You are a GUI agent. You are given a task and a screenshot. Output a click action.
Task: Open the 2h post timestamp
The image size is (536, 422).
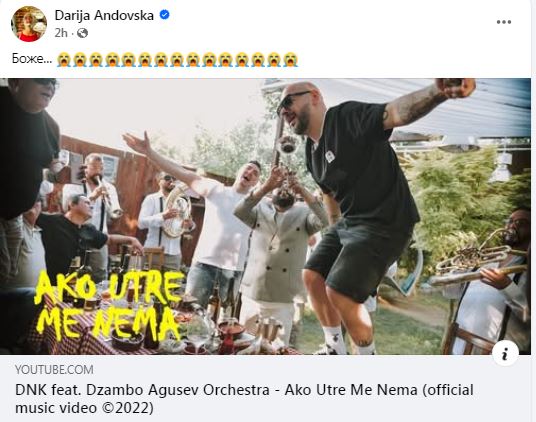pyautogui.click(x=61, y=33)
